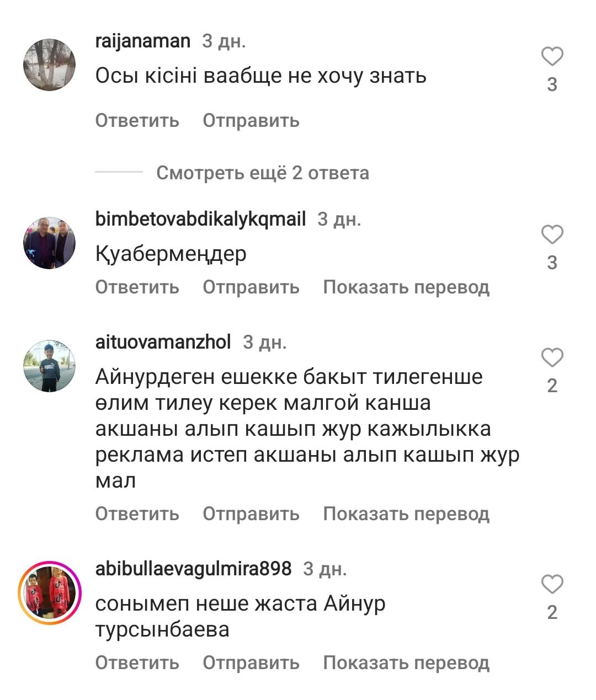Like raijanaman's comment with the heart icon

[x=552, y=56]
